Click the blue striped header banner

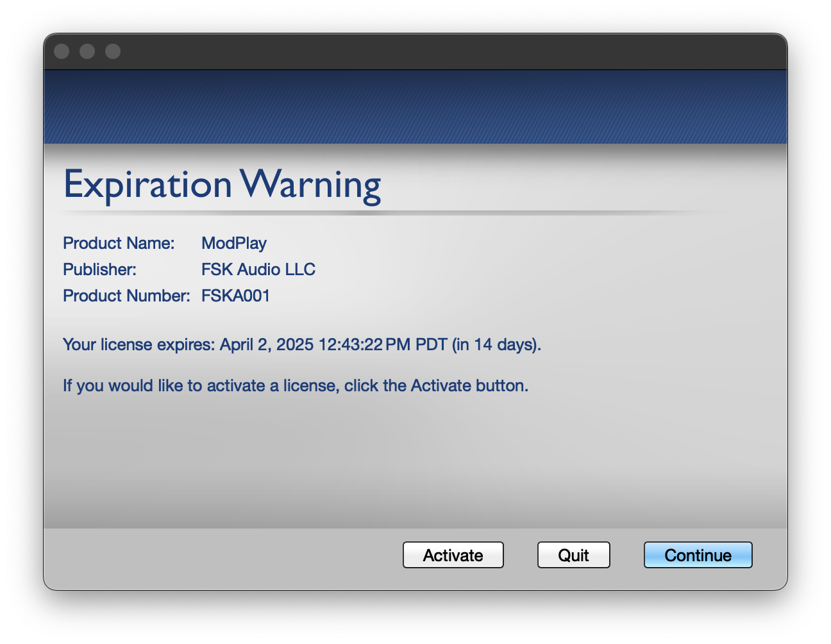pos(415,106)
